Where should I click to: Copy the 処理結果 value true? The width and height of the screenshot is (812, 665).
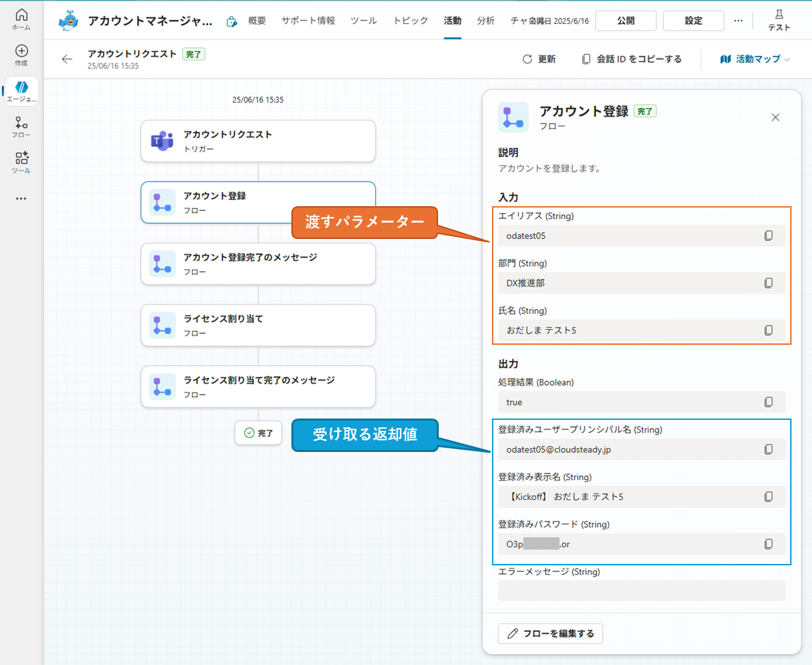point(768,402)
